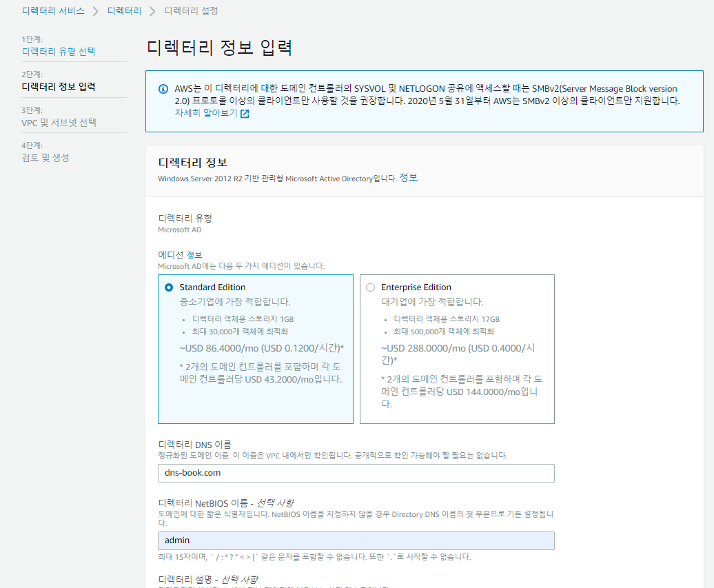Image resolution: width=714 pixels, height=588 pixels.
Task: Click the 디렉터리 정보 입력 page heading
Action: click(x=219, y=48)
